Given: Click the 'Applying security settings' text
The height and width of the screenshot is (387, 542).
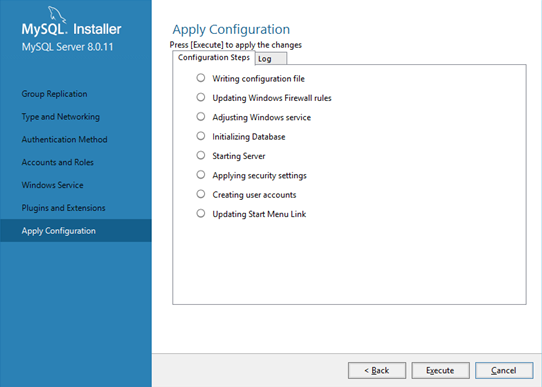Looking at the screenshot, I should (259, 176).
